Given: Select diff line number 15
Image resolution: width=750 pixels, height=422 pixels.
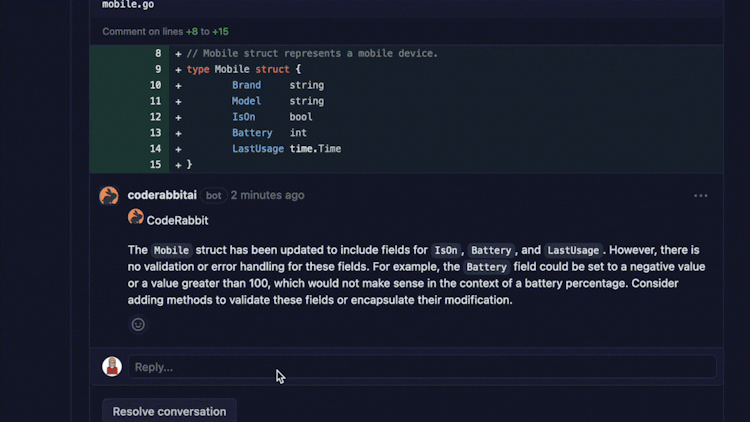Looking at the screenshot, I should point(156,165).
